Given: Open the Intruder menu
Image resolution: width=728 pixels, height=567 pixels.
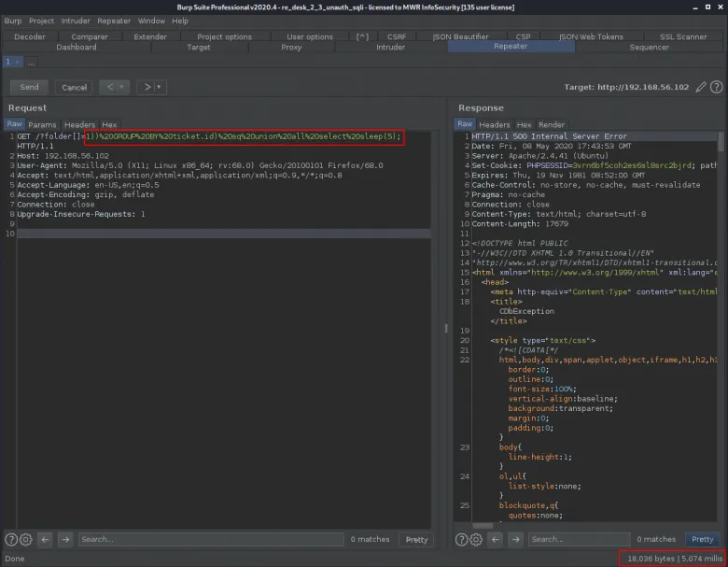Looking at the screenshot, I should pos(76,21).
